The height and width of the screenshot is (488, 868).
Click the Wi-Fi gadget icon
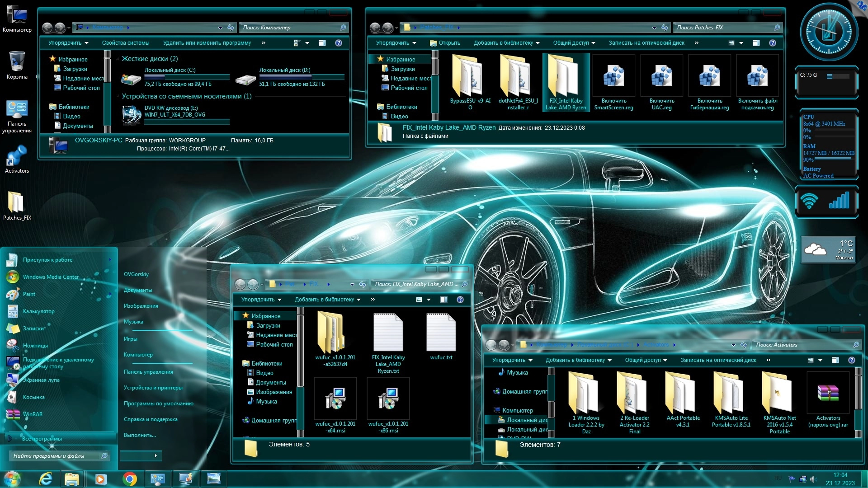809,201
